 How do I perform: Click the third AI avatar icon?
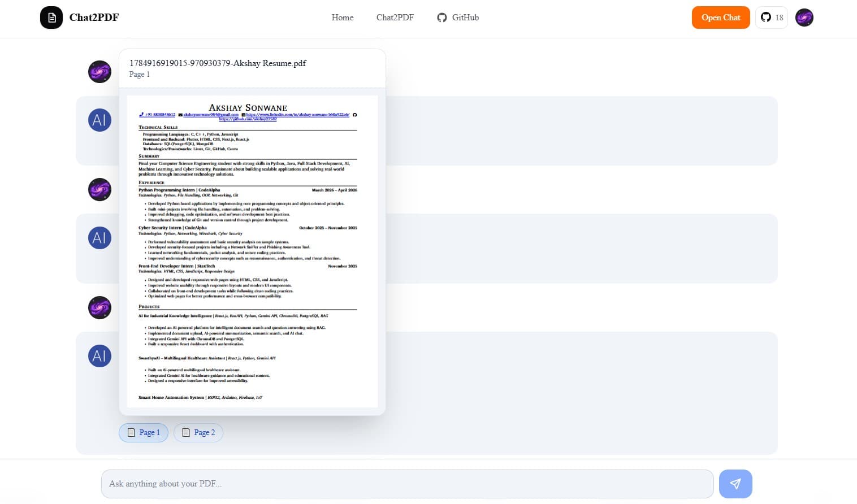point(99,356)
